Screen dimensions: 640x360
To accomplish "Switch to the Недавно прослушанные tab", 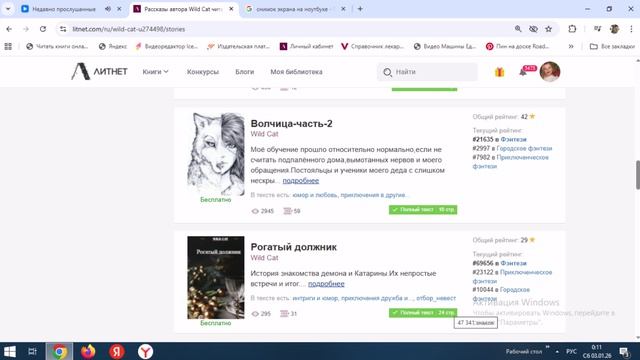I will pos(64,9).
